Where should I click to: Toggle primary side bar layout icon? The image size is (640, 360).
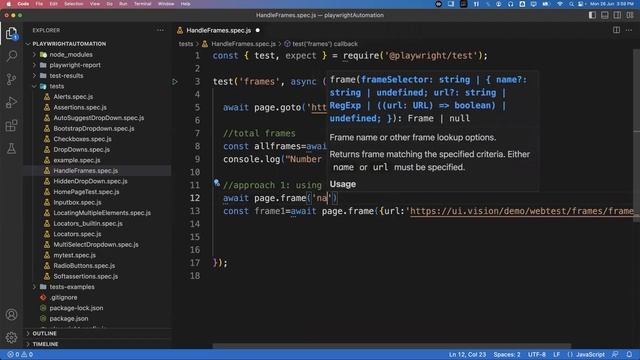coord(592,15)
